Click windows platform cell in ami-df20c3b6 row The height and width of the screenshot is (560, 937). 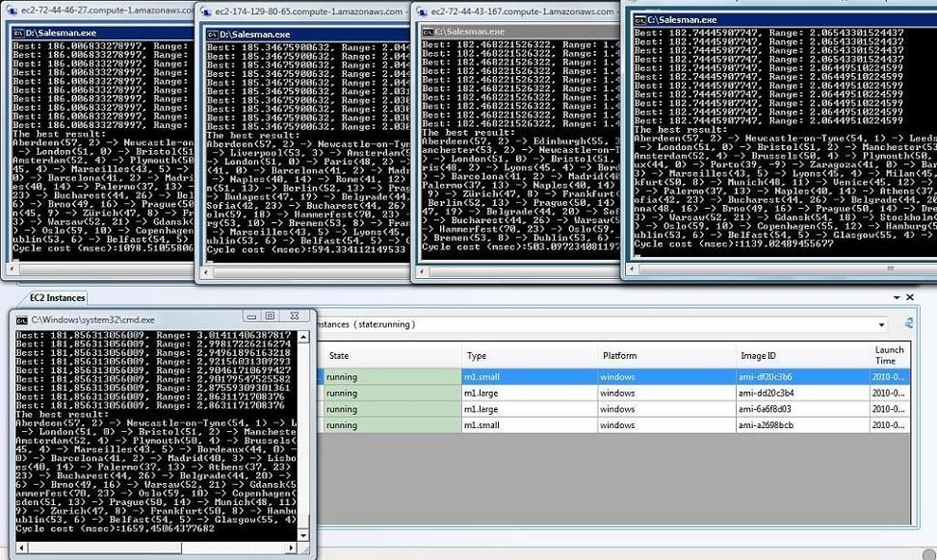(667, 377)
